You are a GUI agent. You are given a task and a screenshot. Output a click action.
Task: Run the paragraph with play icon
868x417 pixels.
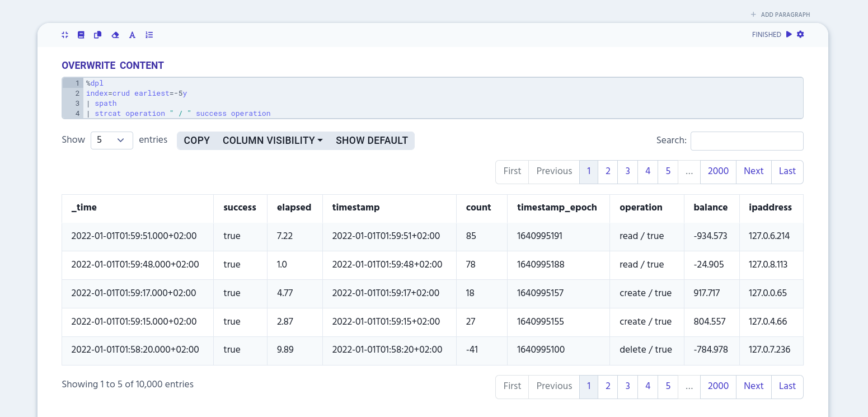pos(789,34)
